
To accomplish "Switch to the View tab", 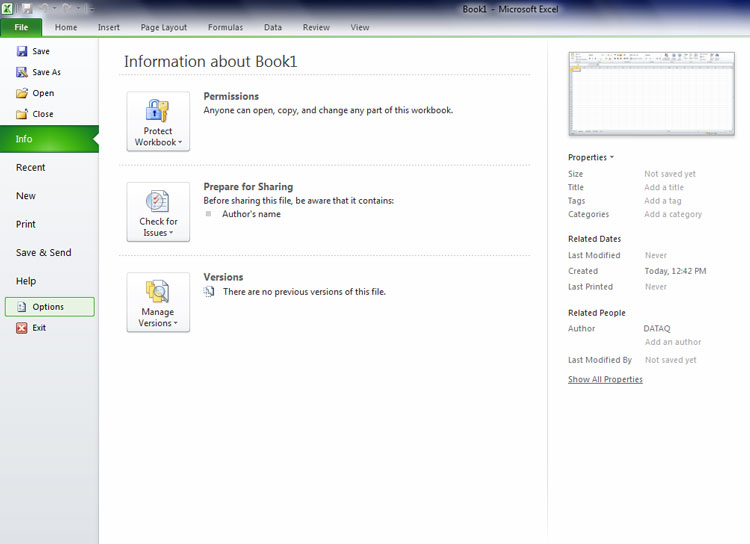I will coord(360,27).
